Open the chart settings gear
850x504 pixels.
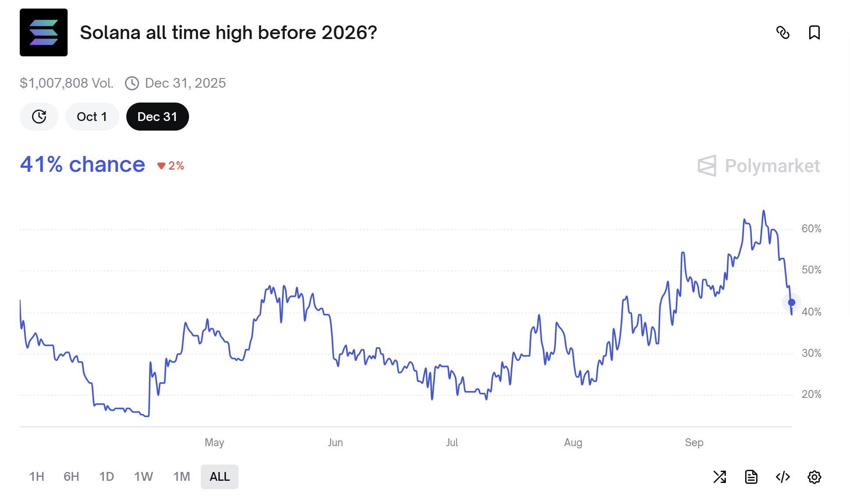pyautogui.click(x=814, y=477)
